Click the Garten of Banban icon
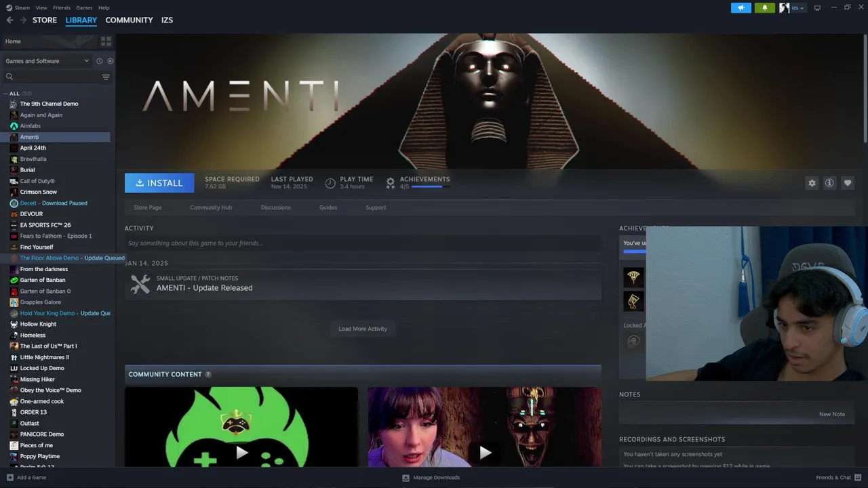 (x=14, y=280)
